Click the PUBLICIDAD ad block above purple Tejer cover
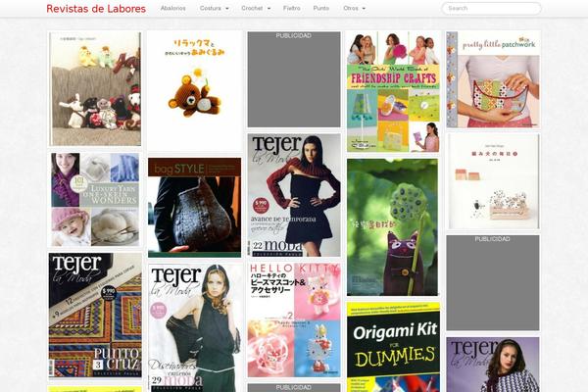The image size is (588, 392). coord(493,283)
